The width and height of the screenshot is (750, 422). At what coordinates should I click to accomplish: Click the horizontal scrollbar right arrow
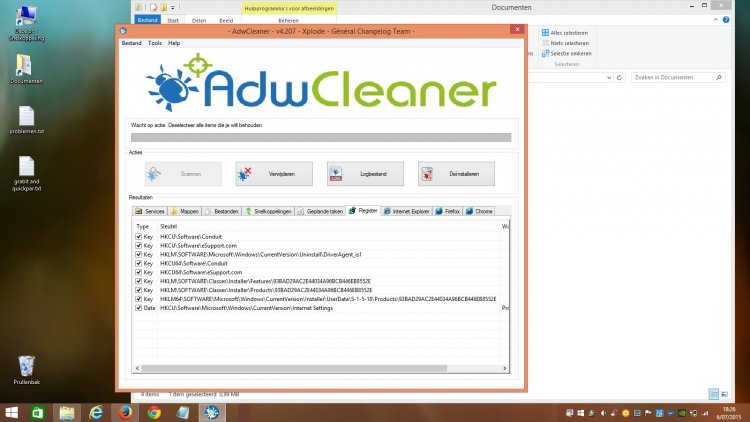coord(505,368)
